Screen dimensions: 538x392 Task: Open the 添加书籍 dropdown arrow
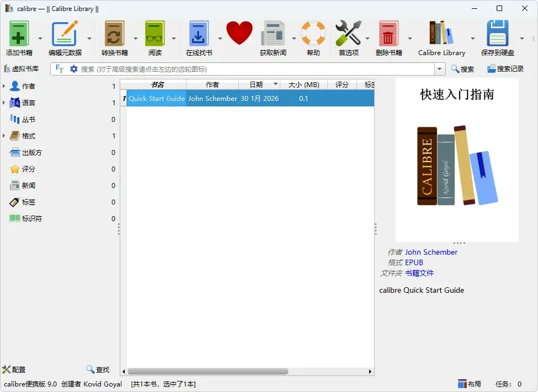[40, 39]
